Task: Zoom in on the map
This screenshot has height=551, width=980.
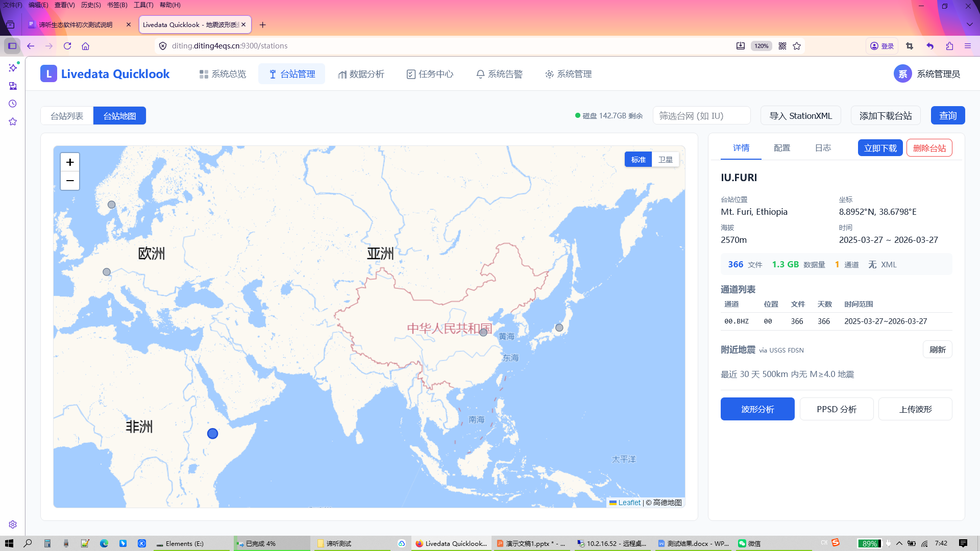Action: (70, 162)
